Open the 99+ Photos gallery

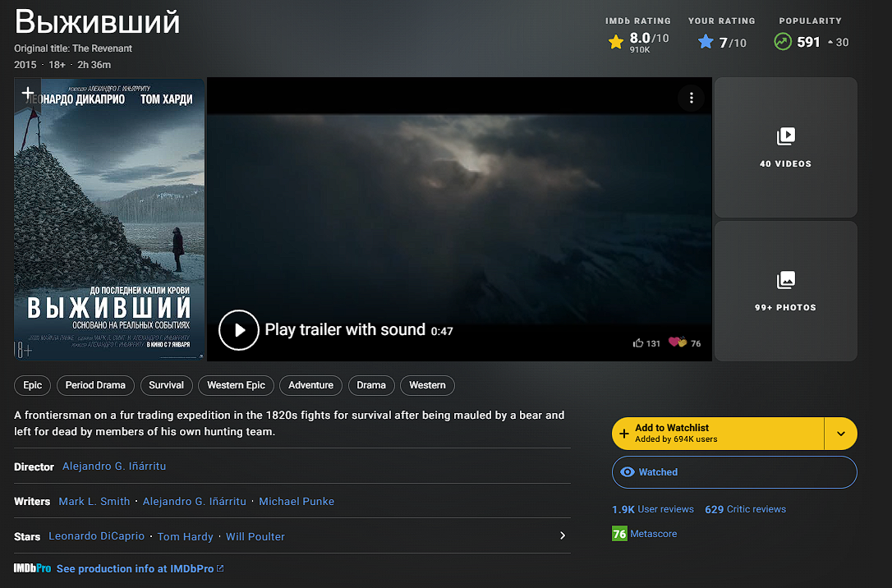click(785, 292)
